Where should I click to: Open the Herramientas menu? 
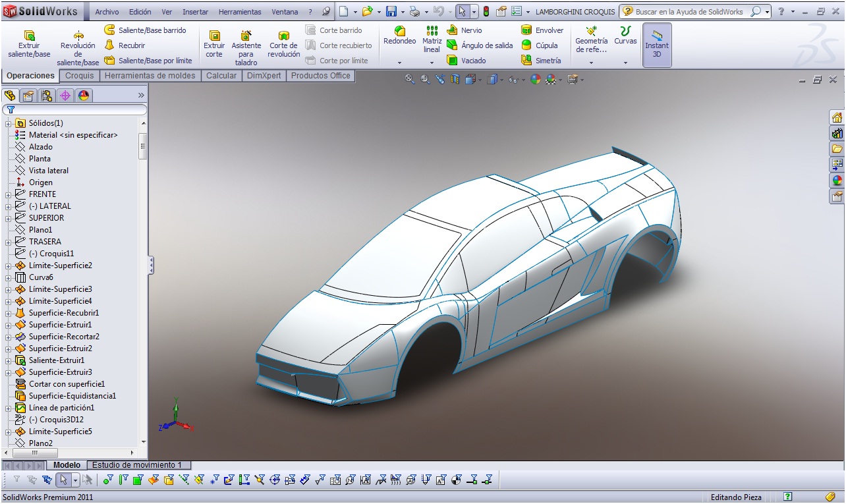[x=240, y=12]
